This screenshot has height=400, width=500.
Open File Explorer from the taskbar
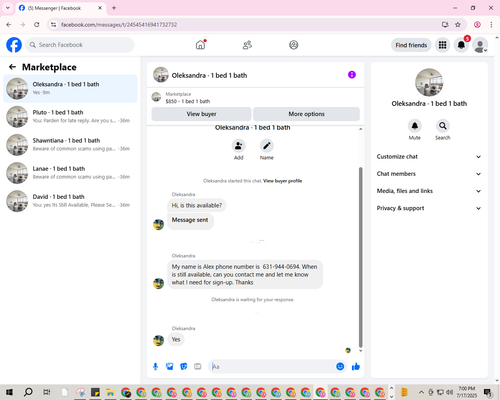click(x=110, y=392)
